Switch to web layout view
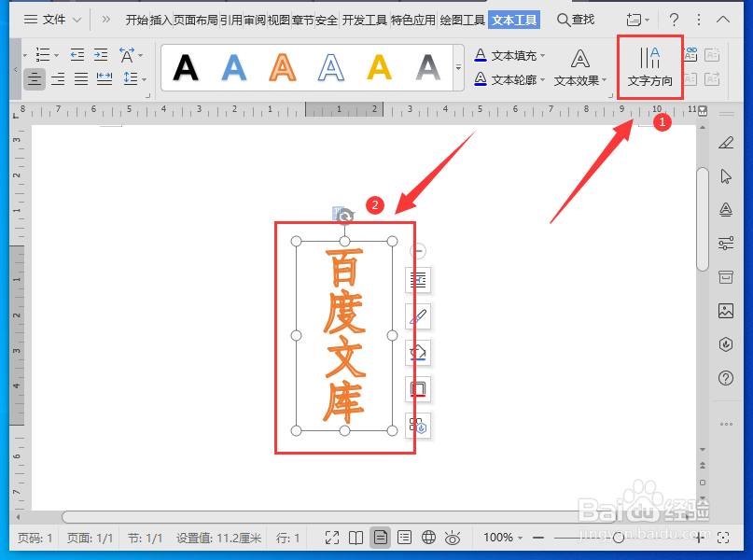The width and height of the screenshot is (753, 560). coord(428,538)
